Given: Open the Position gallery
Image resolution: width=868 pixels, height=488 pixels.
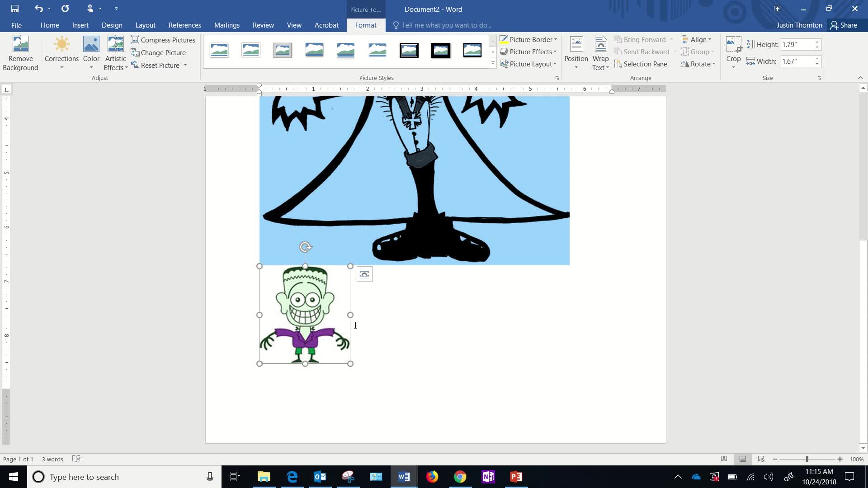Looking at the screenshot, I should (576, 53).
